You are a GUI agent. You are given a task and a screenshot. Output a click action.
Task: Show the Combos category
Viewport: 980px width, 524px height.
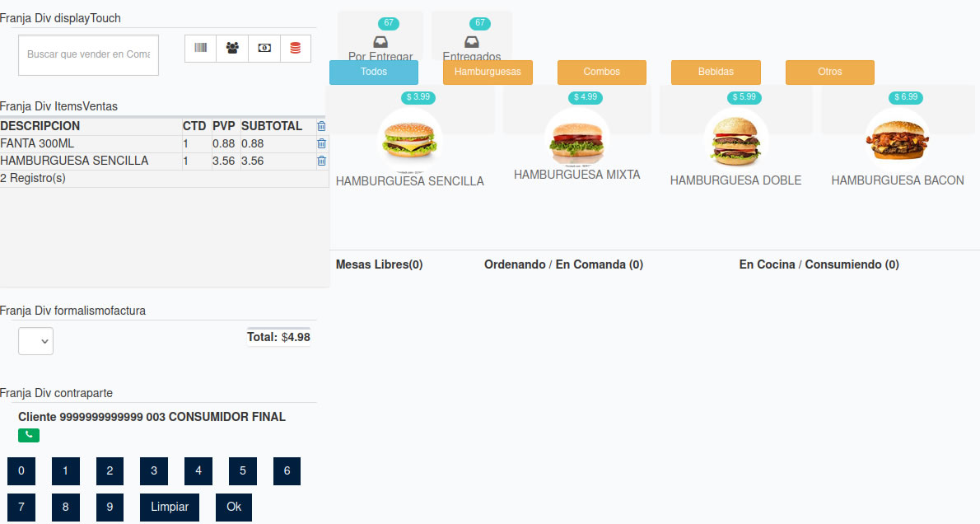coord(602,73)
